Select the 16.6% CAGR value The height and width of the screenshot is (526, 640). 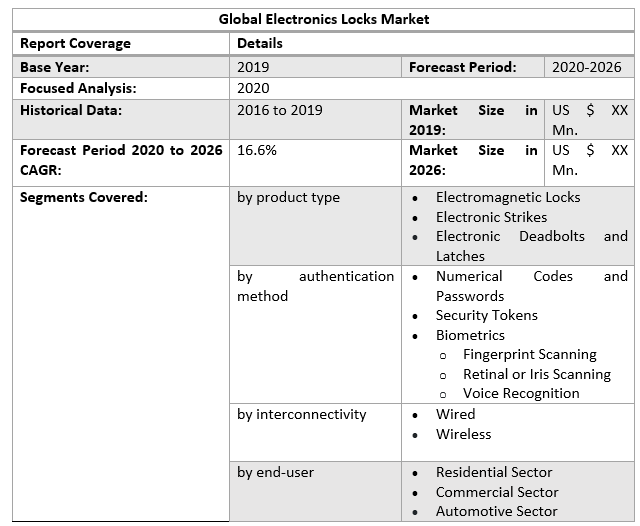[x=257, y=150]
